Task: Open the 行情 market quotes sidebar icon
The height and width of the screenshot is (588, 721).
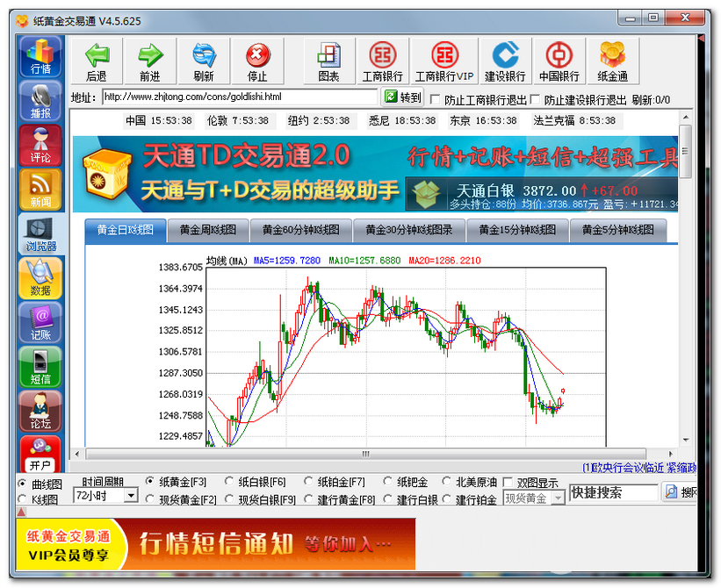Action: [40, 57]
